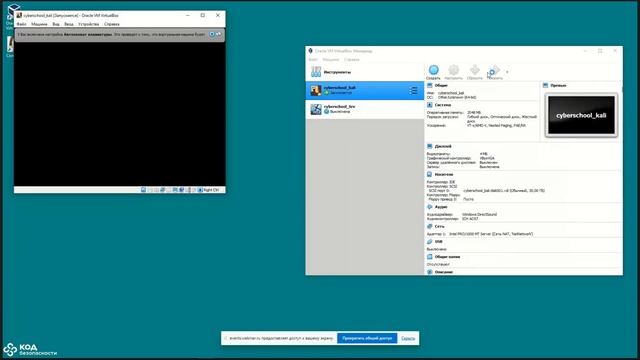Click the Сеть section title link
Image resolution: width=640 pixels, height=360 pixels.
pos(440,226)
